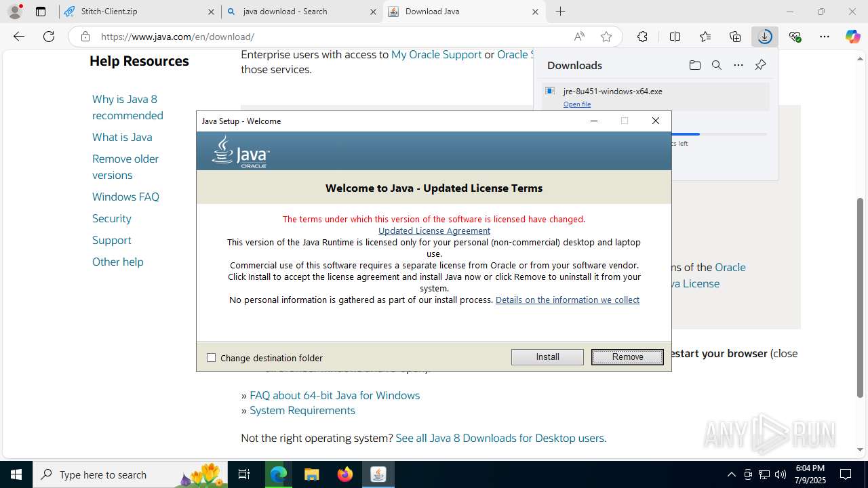The height and width of the screenshot is (488, 868).
Task: Open Remove older versions link
Action: (125, 167)
